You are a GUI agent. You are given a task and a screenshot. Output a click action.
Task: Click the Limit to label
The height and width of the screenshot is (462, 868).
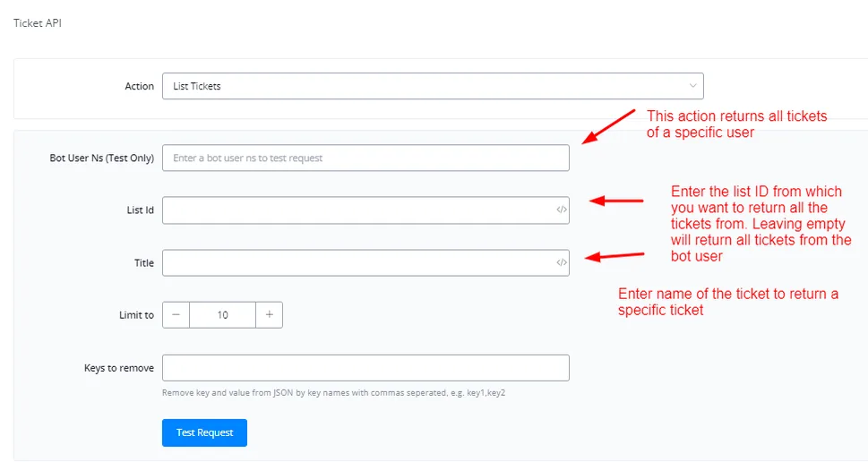[136, 315]
